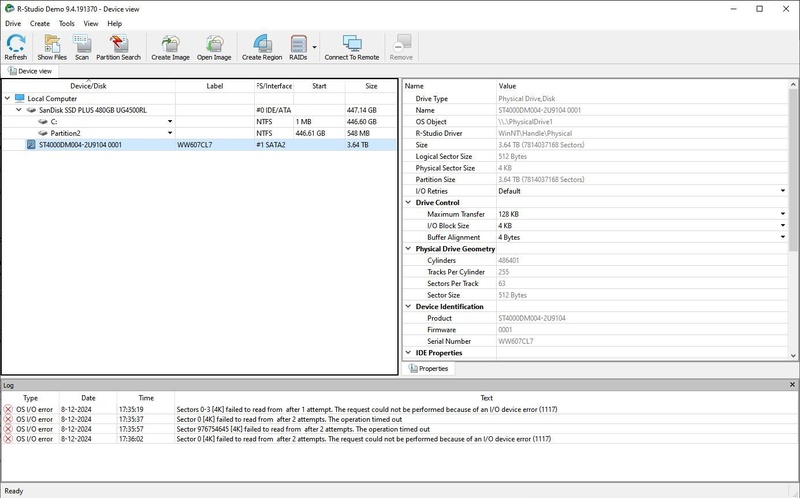
Task: Click the Label column header
Action: (215, 86)
